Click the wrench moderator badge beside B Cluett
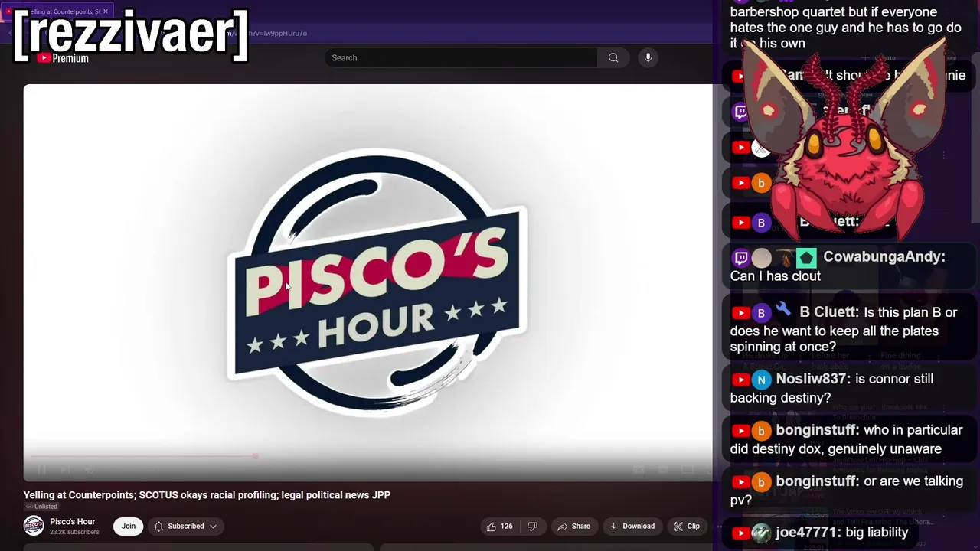This screenshot has height=551, width=980. pyautogui.click(x=783, y=308)
